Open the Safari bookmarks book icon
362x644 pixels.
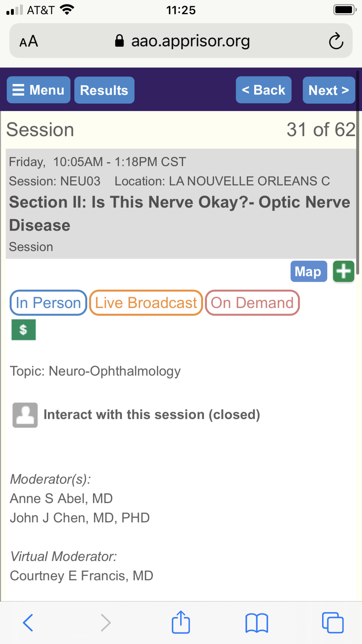257,623
